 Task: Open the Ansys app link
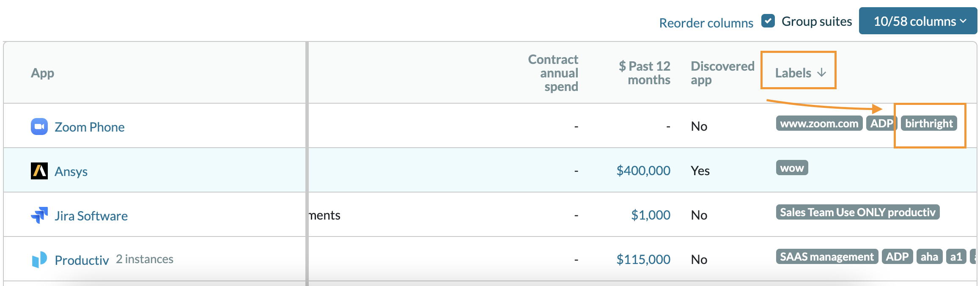(x=71, y=171)
